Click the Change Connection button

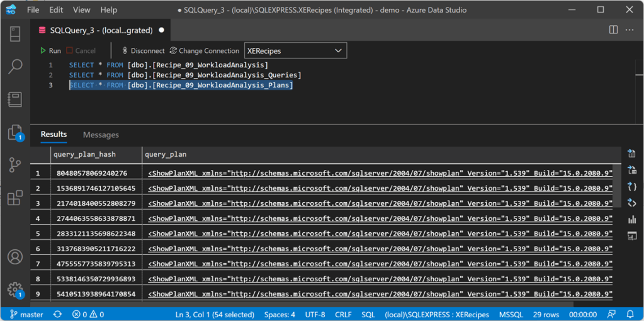point(204,51)
